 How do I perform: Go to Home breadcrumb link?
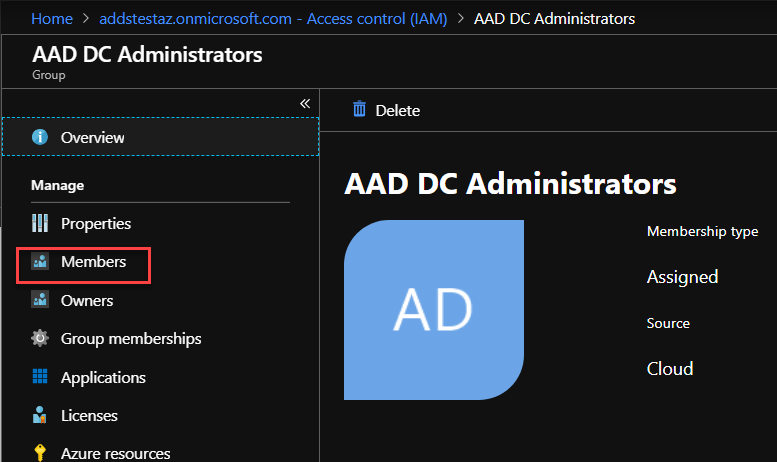click(x=52, y=19)
